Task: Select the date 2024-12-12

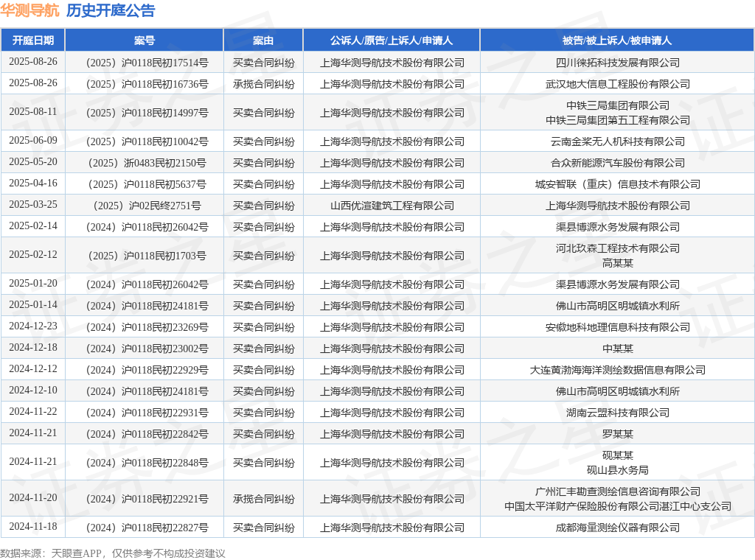Action: coord(32,369)
